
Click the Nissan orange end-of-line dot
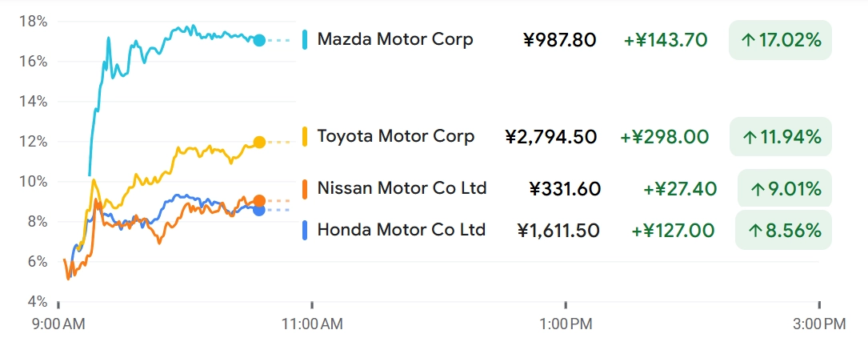pyautogui.click(x=259, y=201)
